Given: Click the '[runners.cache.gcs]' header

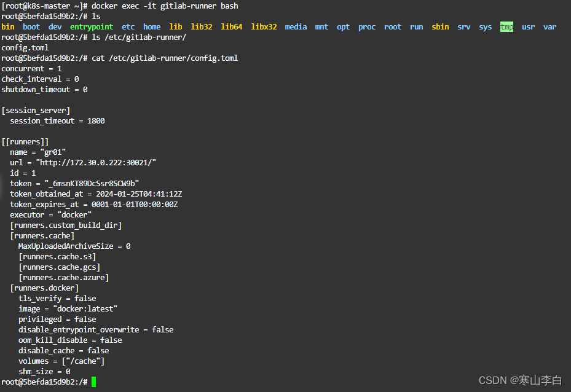Looking at the screenshot, I should [x=60, y=267].
